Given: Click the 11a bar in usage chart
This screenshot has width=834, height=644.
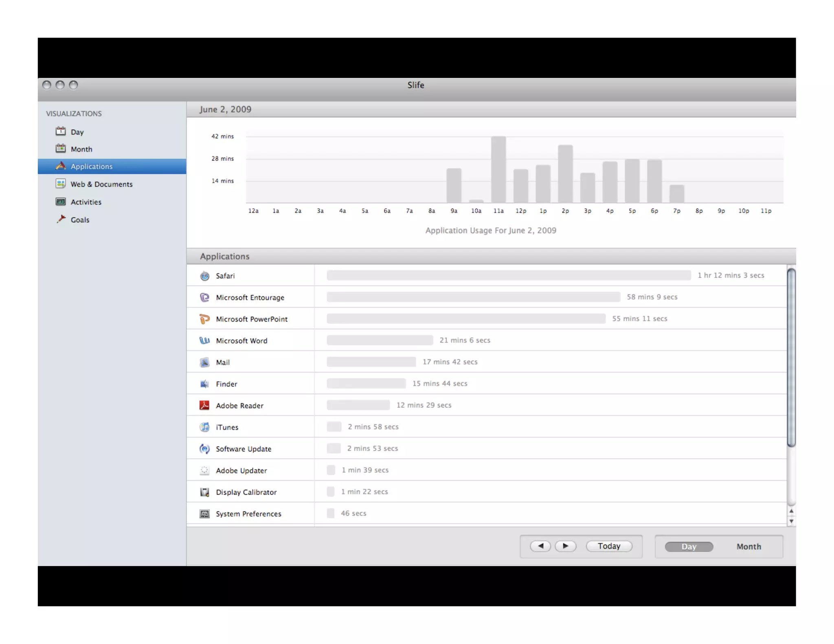Looking at the screenshot, I should coord(498,169).
